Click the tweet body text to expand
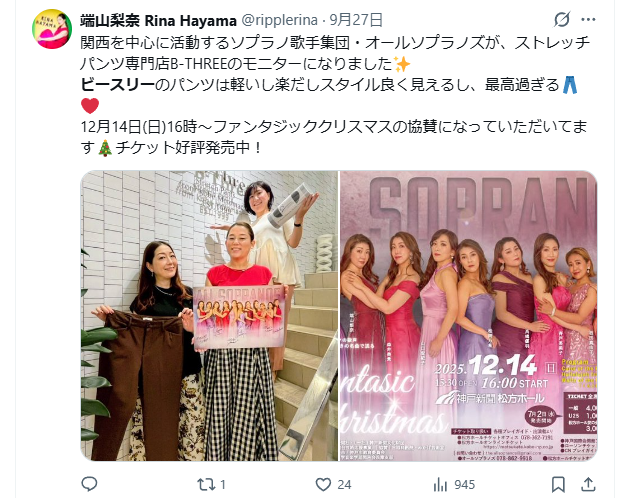Screen dimensions: 623x498 (335, 95)
